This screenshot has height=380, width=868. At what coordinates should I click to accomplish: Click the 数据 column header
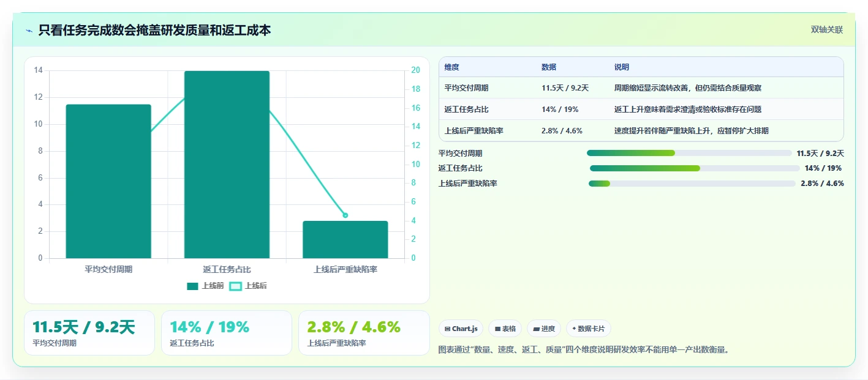(x=549, y=67)
